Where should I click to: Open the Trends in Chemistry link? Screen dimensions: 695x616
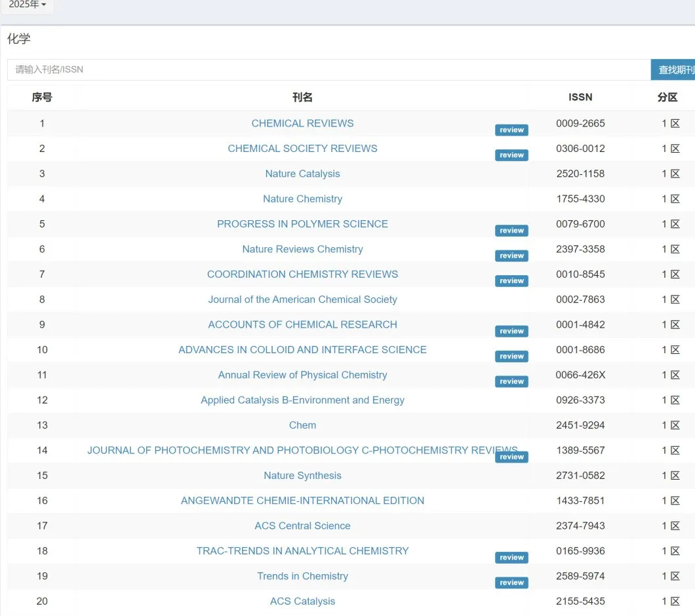pyautogui.click(x=302, y=576)
